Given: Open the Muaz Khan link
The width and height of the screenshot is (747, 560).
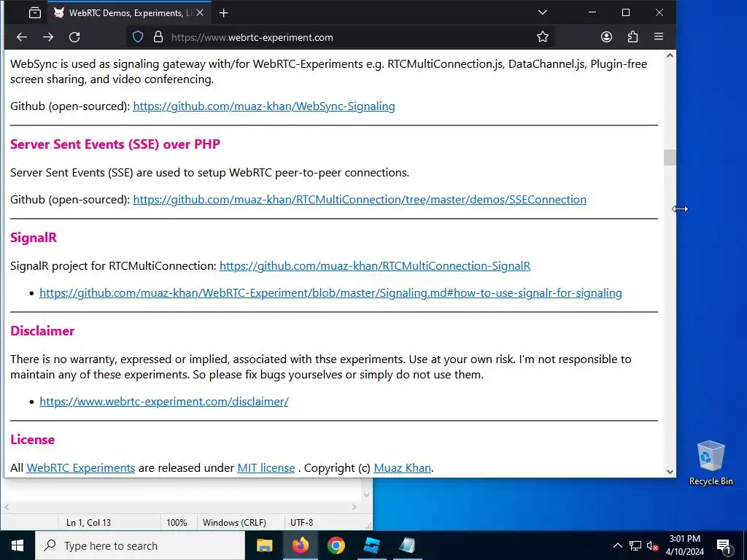Looking at the screenshot, I should 402,468.
